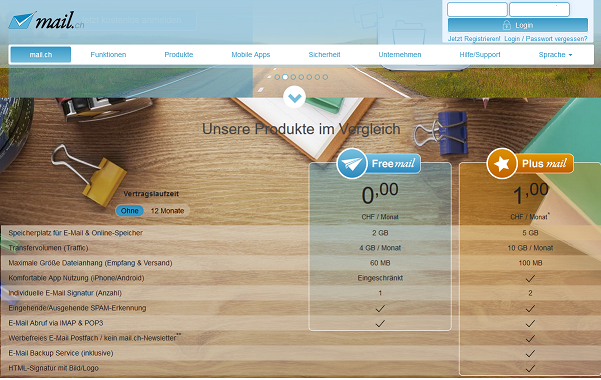601x380 pixels.
Task: Select the fourth carousel dot
Action: 301,77
